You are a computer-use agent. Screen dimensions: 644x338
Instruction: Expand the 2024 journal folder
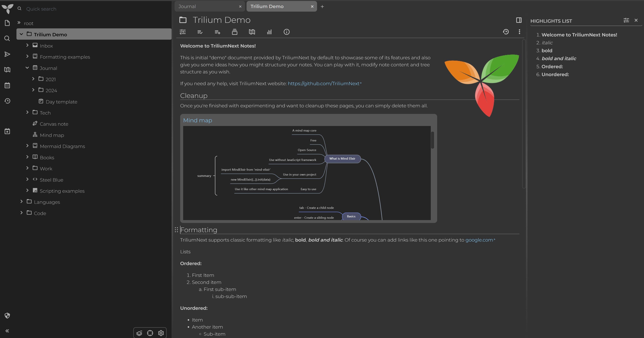33,90
